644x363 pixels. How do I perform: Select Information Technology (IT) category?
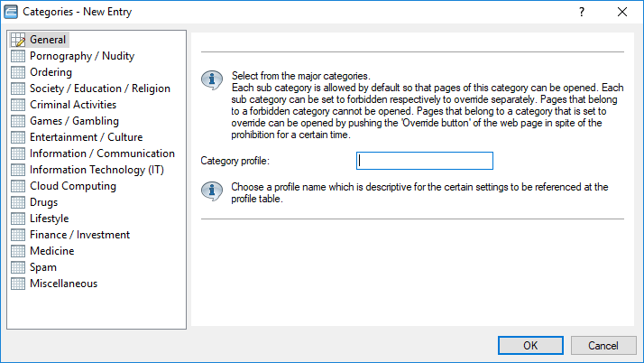click(97, 170)
